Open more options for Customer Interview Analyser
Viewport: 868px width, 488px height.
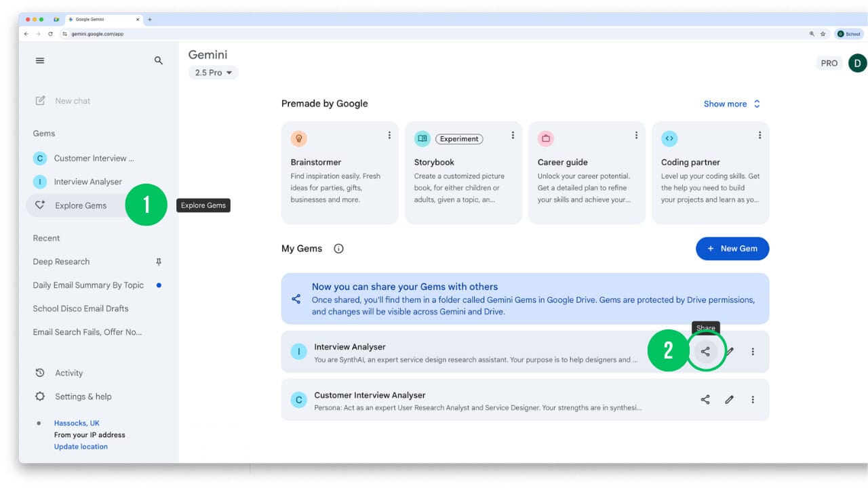pyautogui.click(x=753, y=400)
